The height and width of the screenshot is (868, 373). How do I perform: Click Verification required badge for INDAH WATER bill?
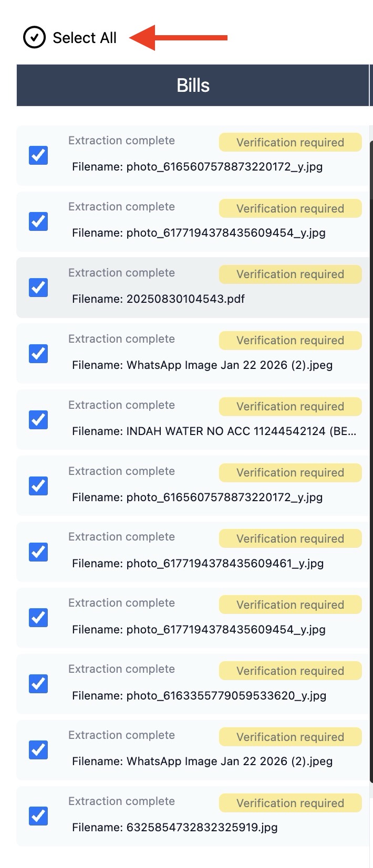click(290, 407)
